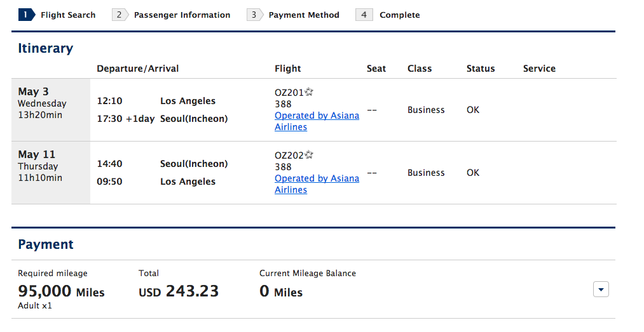Screen dimensions: 644x332
Task: Open Operated by Asiana Airlines link for OZ202
Action: click(x=317, y=184)
